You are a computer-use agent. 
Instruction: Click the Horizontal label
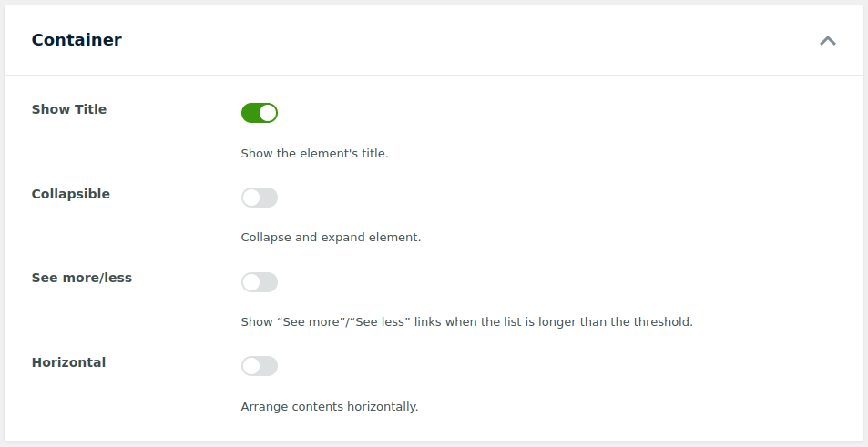tap(68, 362)
